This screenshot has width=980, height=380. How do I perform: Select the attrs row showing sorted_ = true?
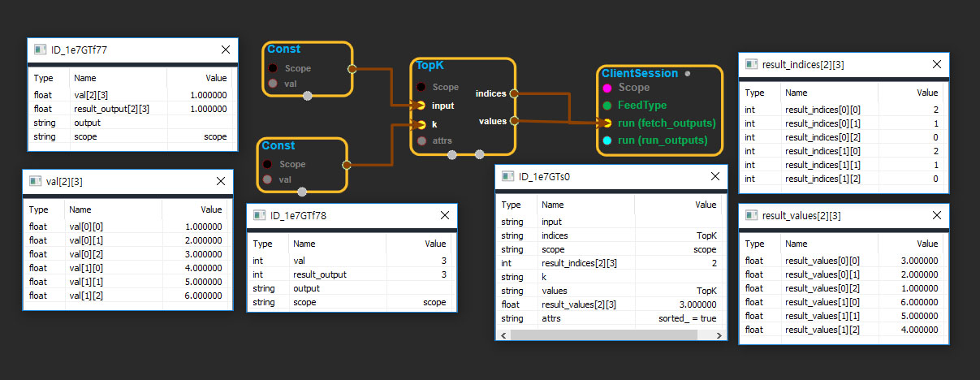click(608, 318)
